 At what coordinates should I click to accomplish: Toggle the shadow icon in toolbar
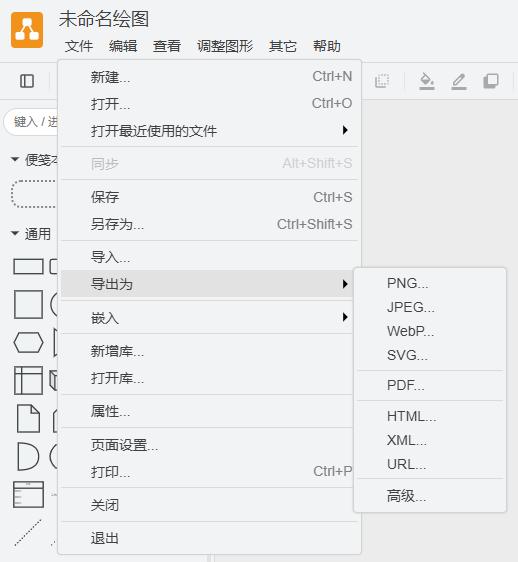point(491,81)
